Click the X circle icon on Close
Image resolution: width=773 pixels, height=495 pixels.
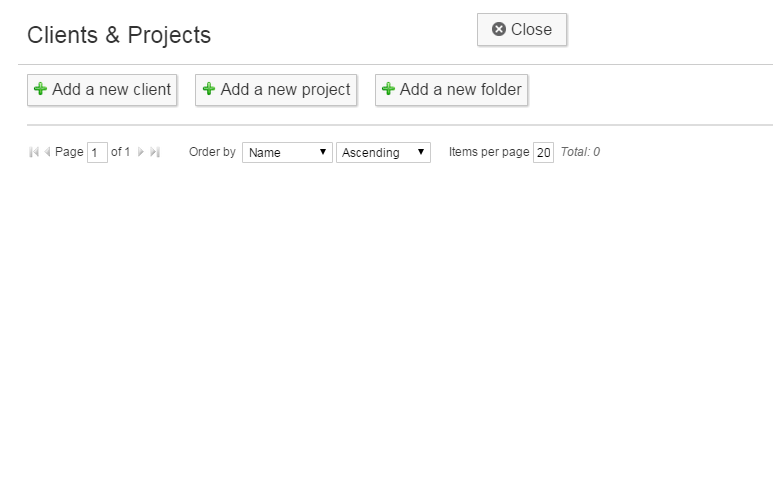coord(499,29)
